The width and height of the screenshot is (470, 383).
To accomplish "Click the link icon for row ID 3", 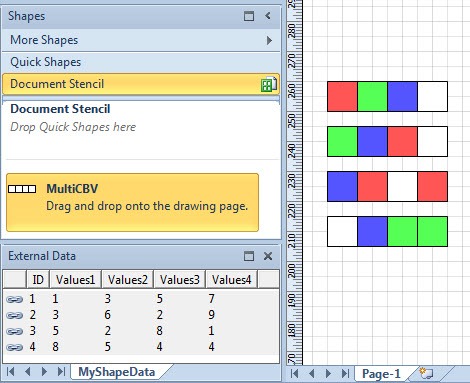I will (x=15, y=331).
